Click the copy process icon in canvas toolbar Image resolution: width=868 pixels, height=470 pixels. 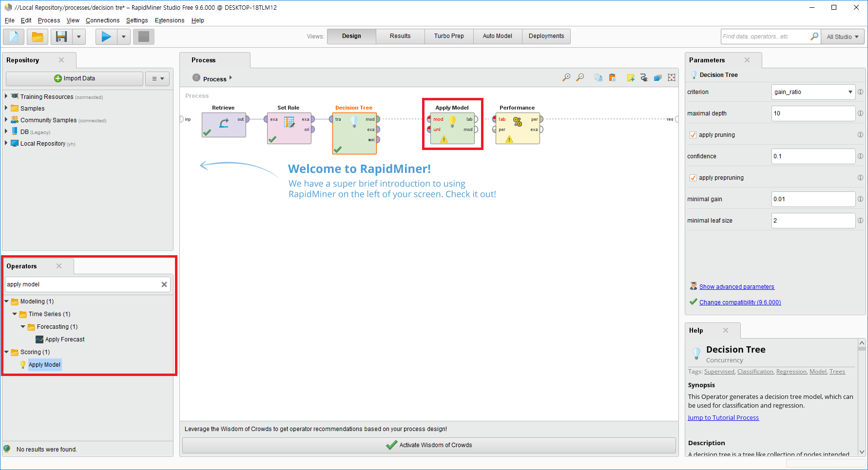pos(598,77)
